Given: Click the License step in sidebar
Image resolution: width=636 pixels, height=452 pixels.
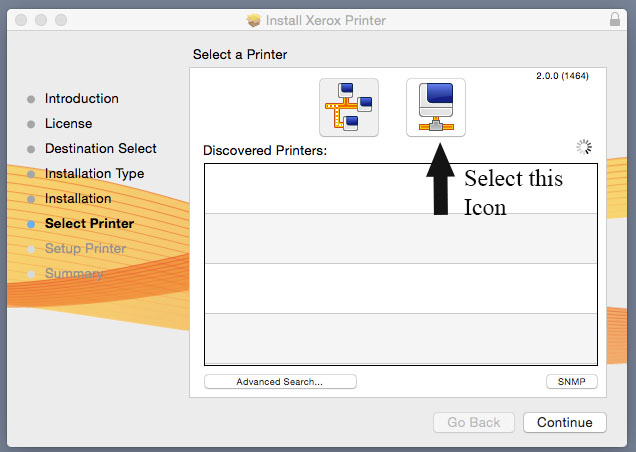Looking at the screenshot, I should coord(68,124).
